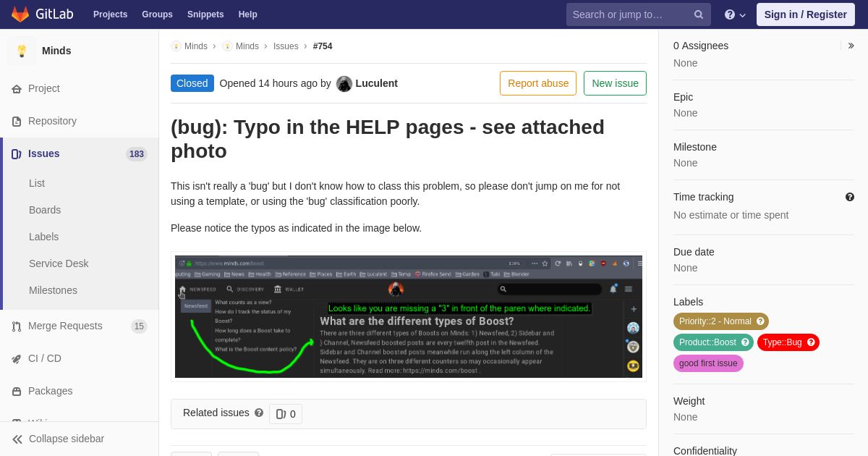Click the Product::Boost label
Image resolution: width=868 pixels, height=456 pixels.
707,342
